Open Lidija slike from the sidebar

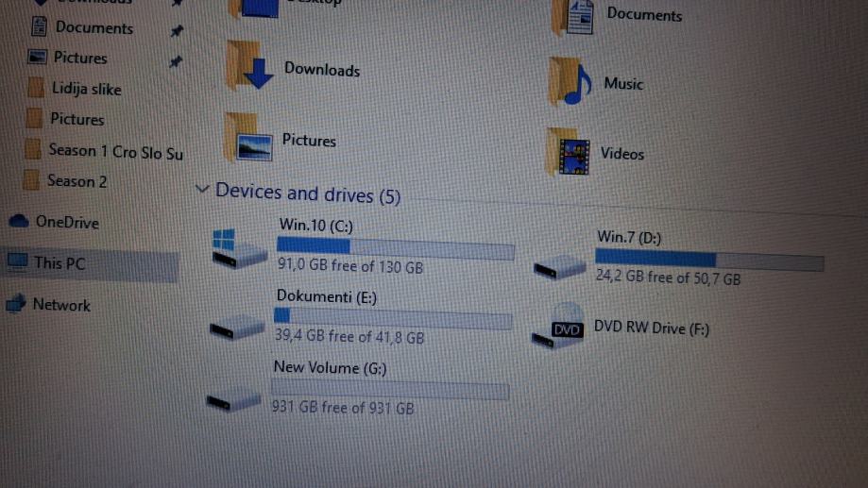(x=86, y=89)
